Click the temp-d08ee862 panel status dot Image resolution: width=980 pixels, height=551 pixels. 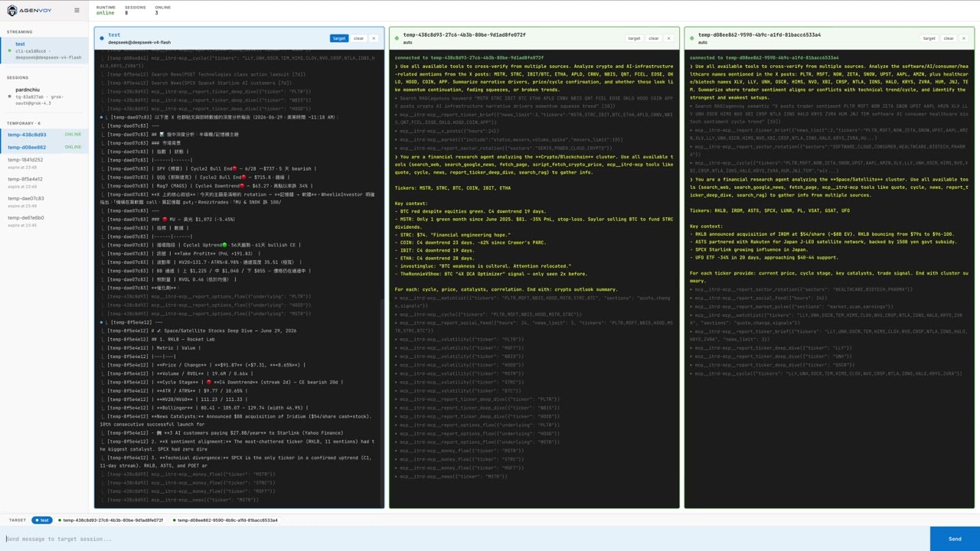tap(691, 38)
